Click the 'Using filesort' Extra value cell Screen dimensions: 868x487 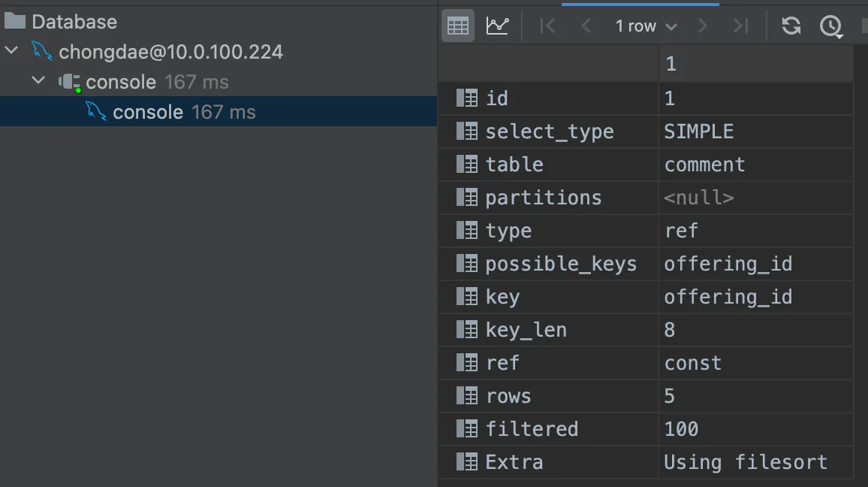pos(746,462)
